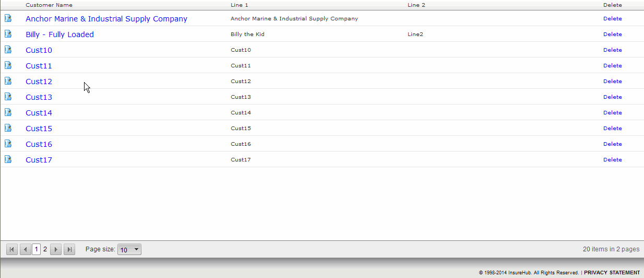Click the Delete column header

tap(613, 5)
